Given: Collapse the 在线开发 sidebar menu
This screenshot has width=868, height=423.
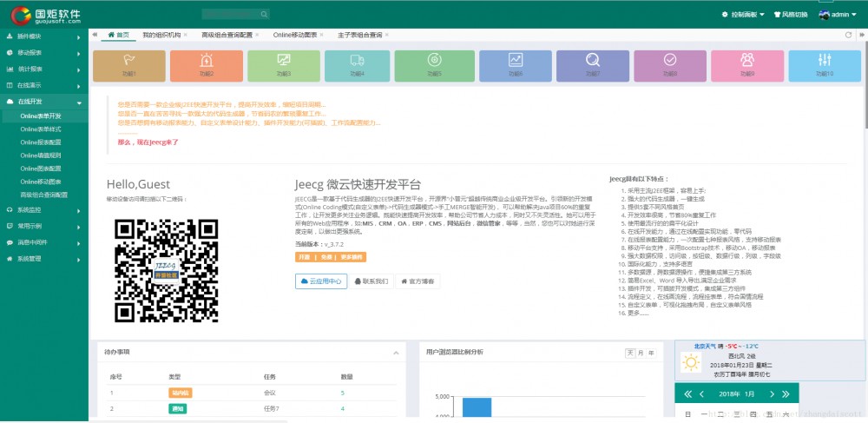Looking at the screenshot, I should (44, 102).
